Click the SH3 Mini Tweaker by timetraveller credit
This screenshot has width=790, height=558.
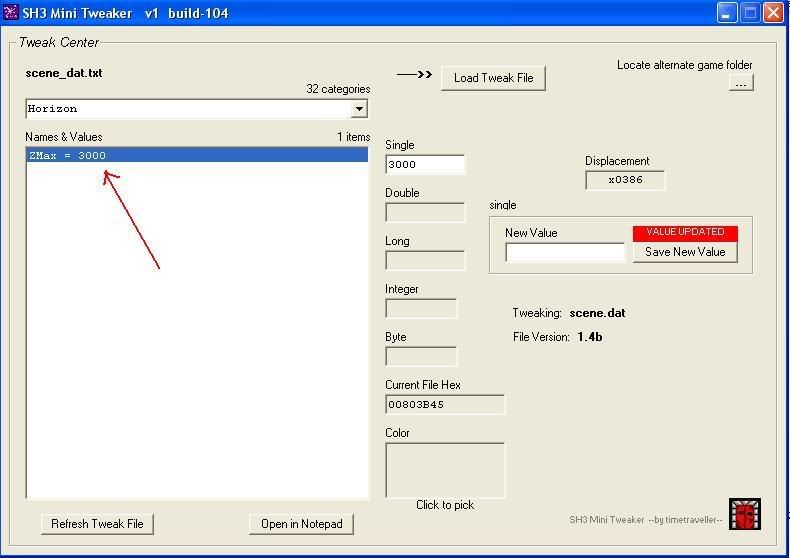646,520
